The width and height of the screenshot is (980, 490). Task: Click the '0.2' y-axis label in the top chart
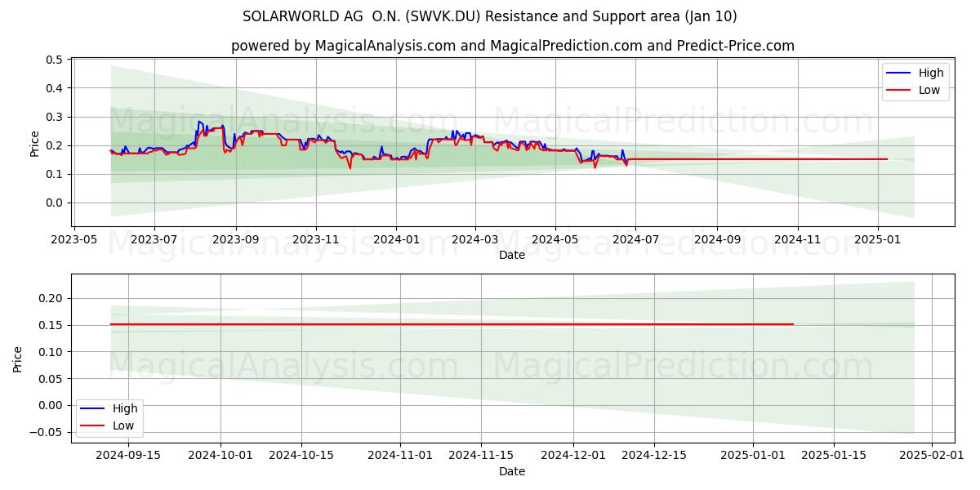coord(55,145)
